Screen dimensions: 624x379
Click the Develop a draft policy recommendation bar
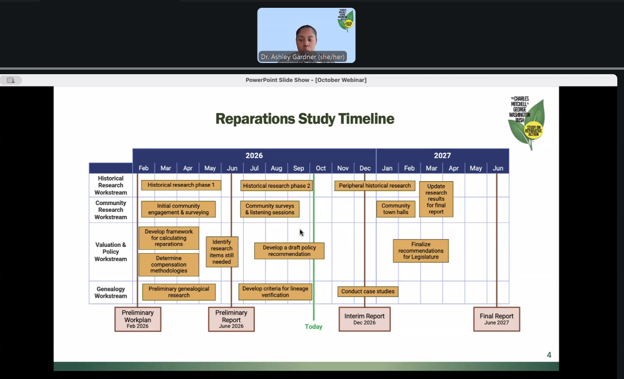[x=289, y=251]
